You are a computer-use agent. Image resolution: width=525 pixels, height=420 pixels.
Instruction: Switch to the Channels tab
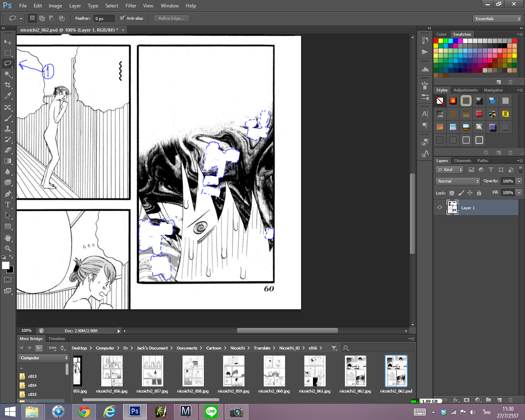(462, 161)
